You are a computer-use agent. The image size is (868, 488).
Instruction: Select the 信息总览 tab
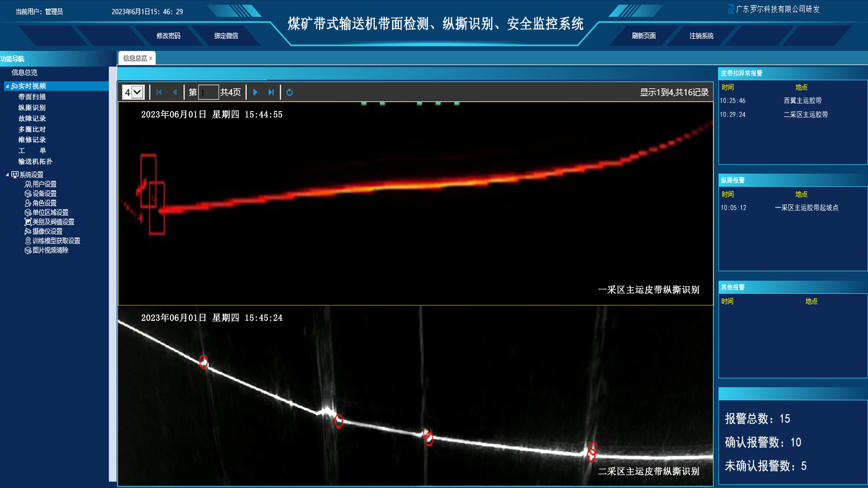(135, 58)
